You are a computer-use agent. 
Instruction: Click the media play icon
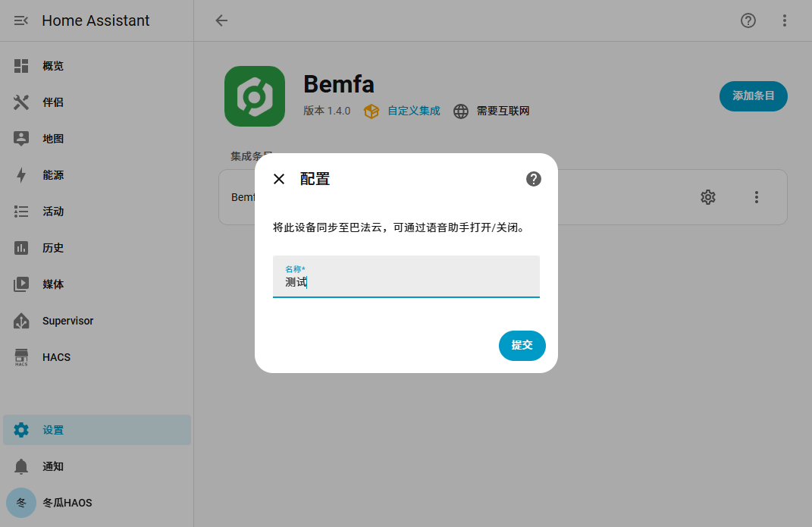[21, 284]
